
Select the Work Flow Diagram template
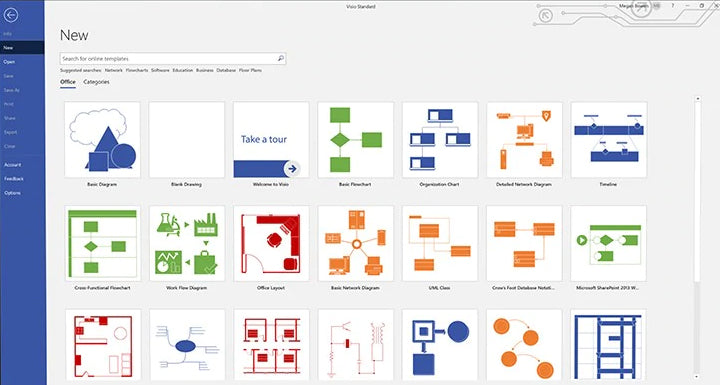click(187, 243)
